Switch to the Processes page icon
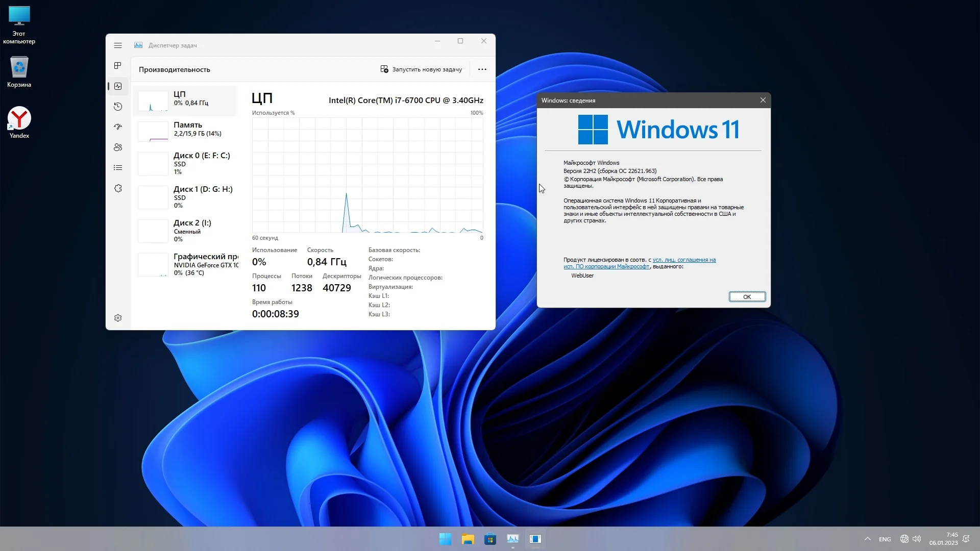 click(x=118, y=66)
